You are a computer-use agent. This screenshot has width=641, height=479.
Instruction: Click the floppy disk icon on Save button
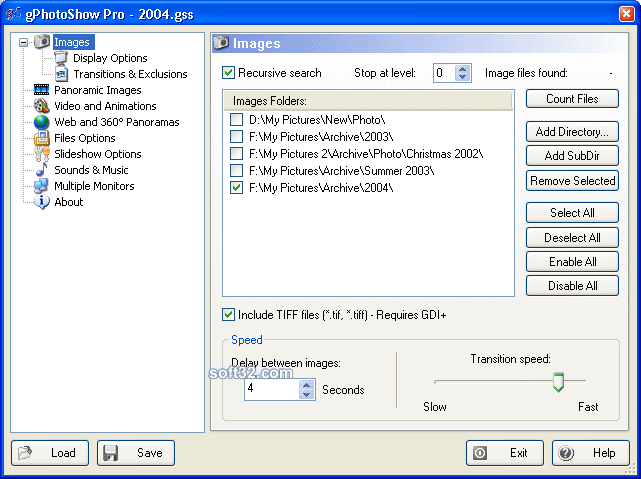point(110,453)
